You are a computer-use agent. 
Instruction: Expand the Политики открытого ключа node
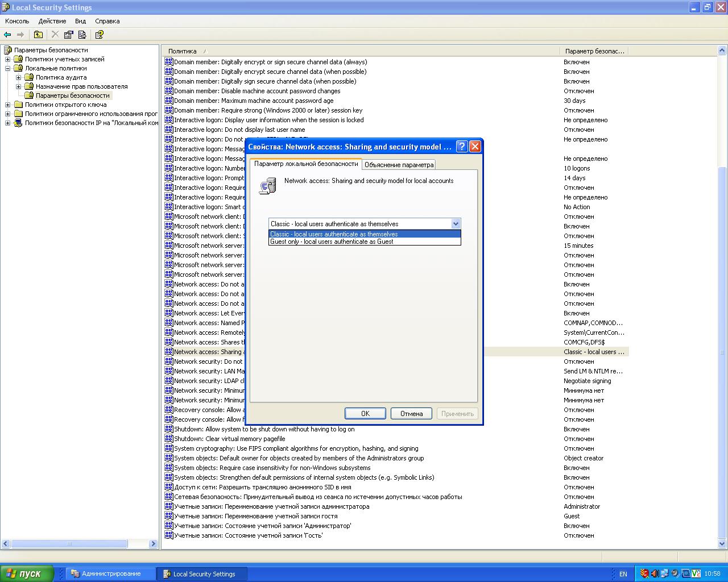click(8, 105)
